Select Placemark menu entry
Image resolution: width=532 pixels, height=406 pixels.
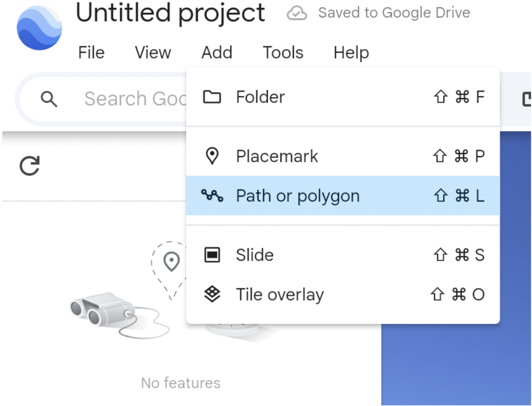[277, 156]
